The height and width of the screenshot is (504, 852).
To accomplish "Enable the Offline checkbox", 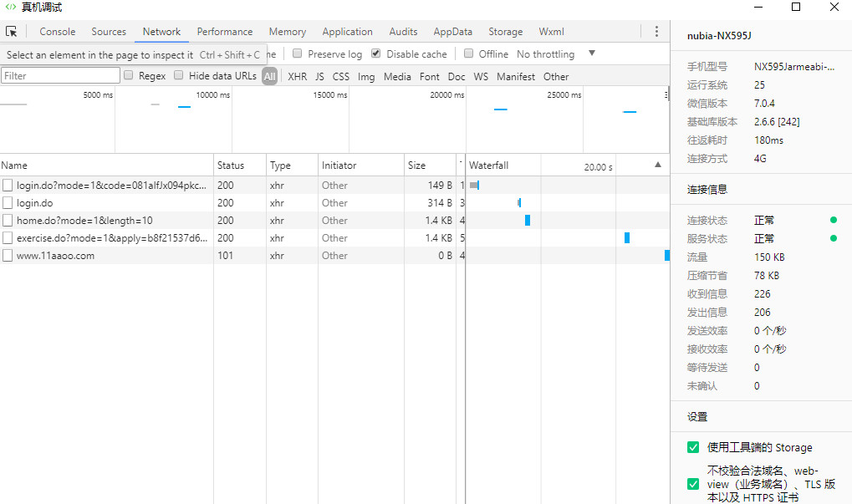I will coord(468,53).
